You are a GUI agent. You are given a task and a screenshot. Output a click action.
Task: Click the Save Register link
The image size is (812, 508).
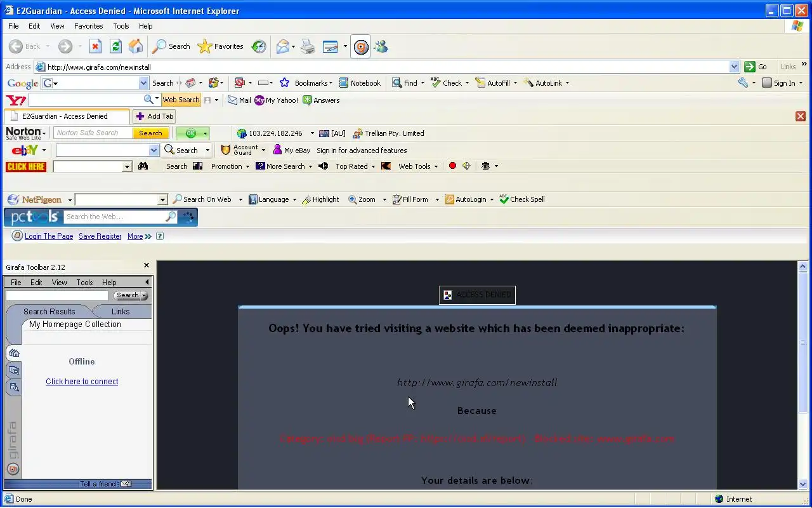(100, 236)
